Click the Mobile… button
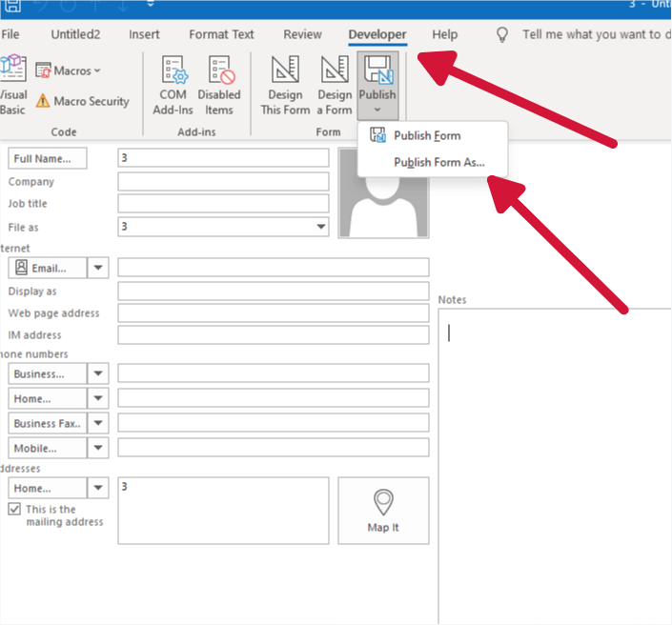The width and height of the screenshot is (672, 625). [x=47, y=448]
